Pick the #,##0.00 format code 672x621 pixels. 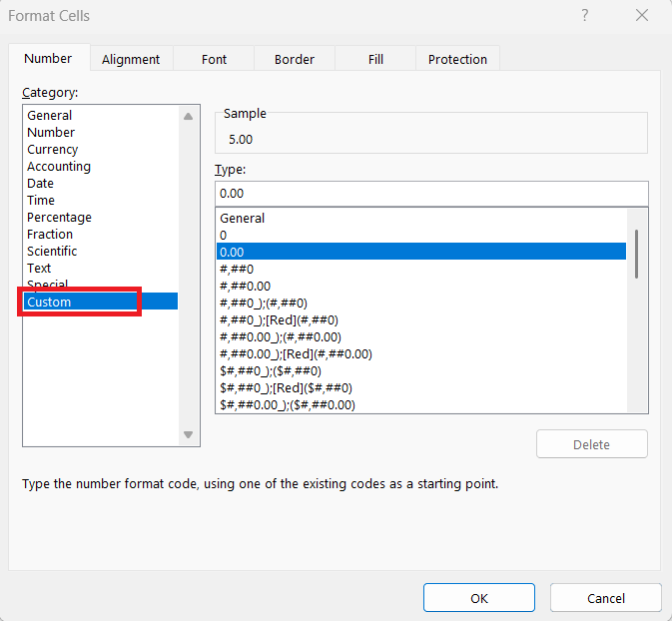[421, 286]
